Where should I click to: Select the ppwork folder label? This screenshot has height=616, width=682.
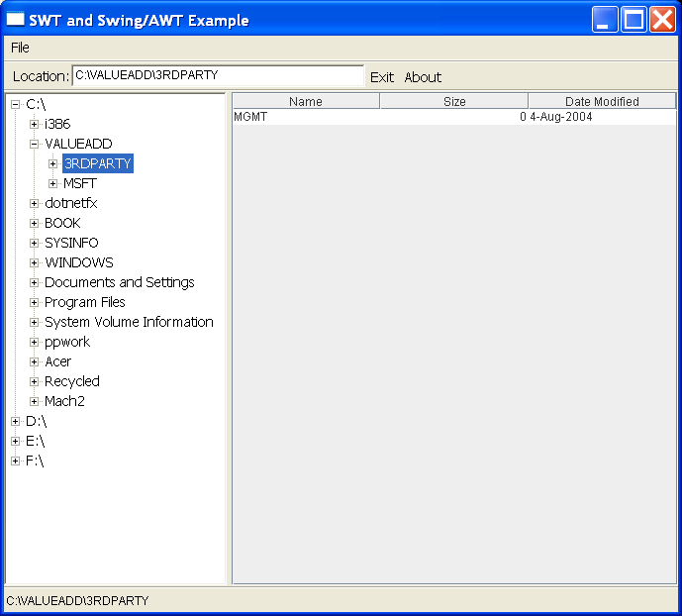click(x=67, y=342)
